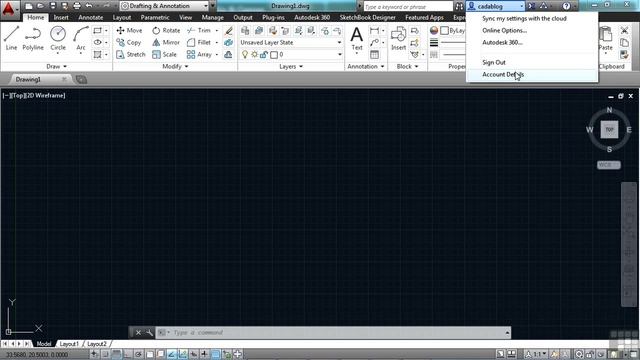
Task: Click the viewport [Top] view label
Action: (x=18, y=96)
